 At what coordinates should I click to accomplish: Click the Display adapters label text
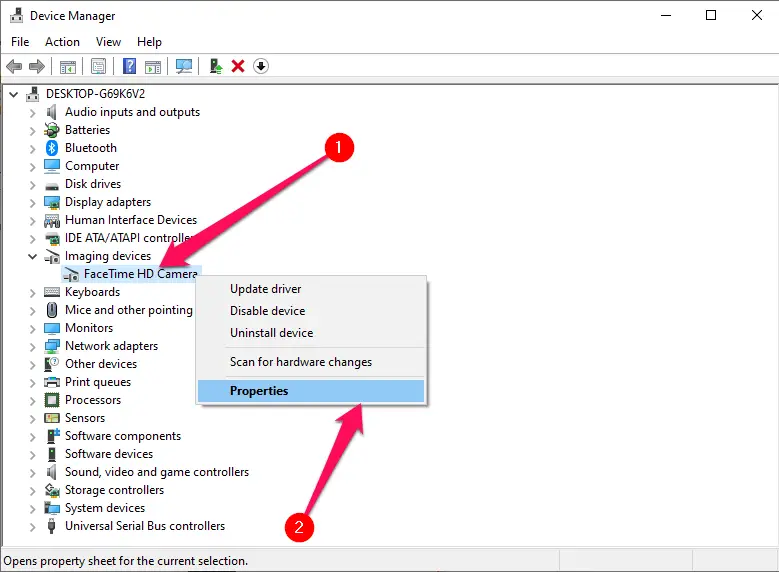[108, 202]
